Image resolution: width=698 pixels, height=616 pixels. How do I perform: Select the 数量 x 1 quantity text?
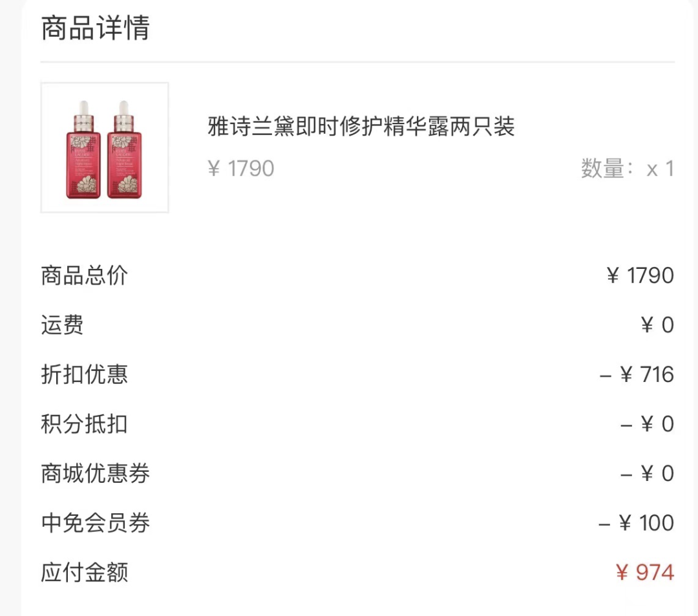(627, 169)
